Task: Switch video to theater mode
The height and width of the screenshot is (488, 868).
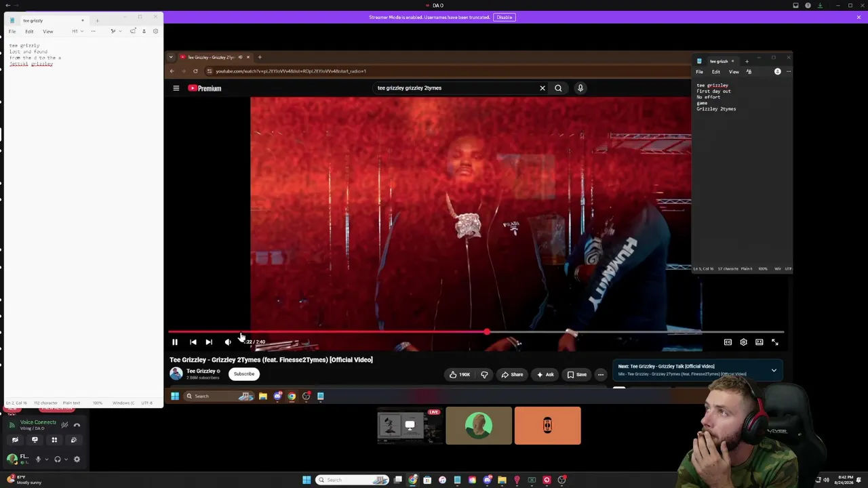Action: [x=759, y=342]
